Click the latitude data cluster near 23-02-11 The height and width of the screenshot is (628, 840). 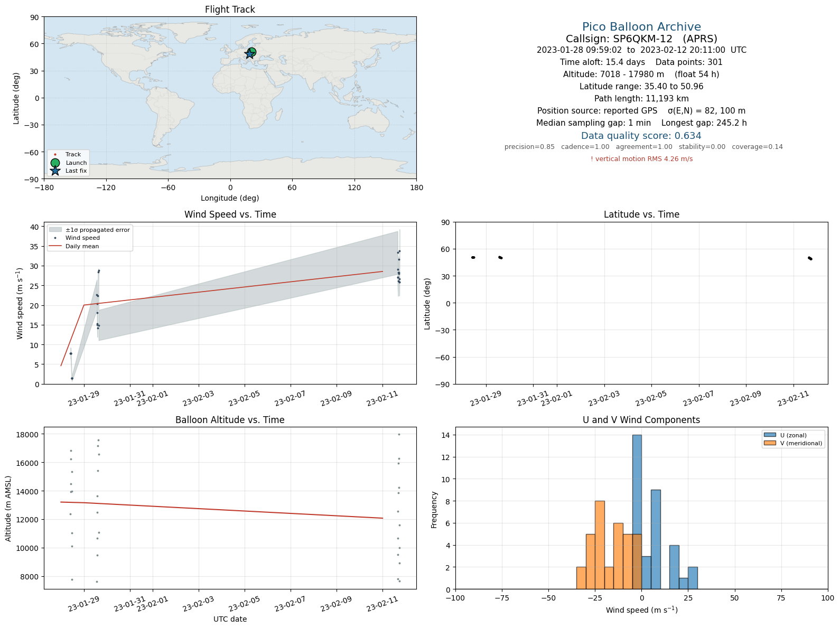pos(810,258)
